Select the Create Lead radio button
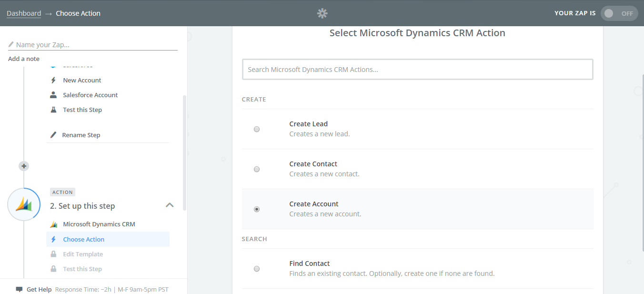The image size is (644, 294). (x=257, y=129)
